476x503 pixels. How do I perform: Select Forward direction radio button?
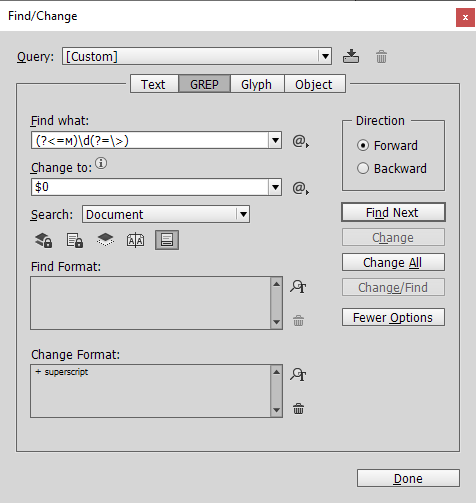pos(363,146)
